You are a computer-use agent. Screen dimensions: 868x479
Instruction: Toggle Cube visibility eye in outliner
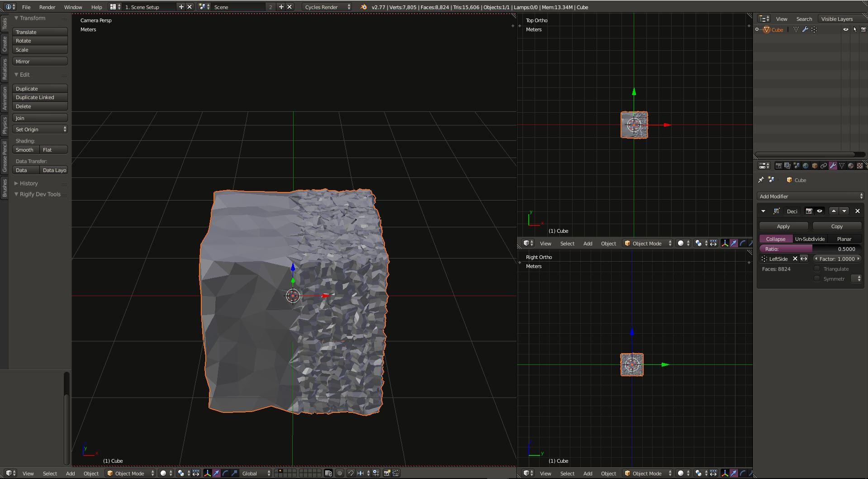click(845, 30)
